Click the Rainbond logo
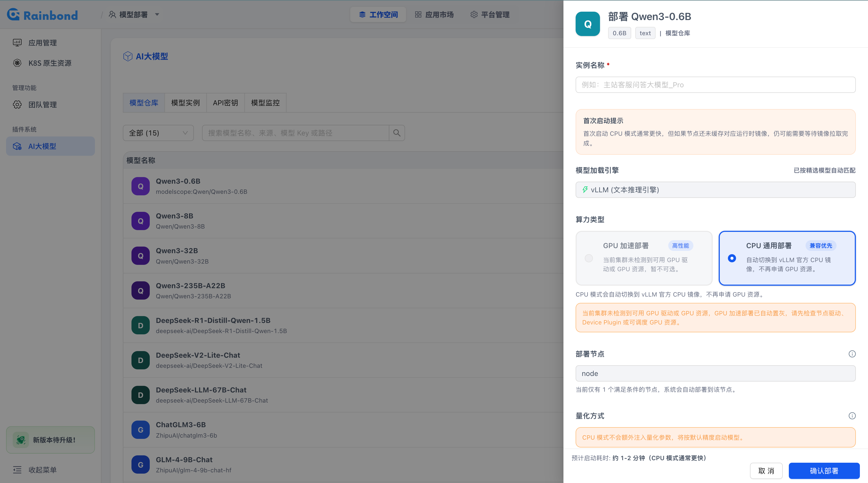 pos(42,15)
